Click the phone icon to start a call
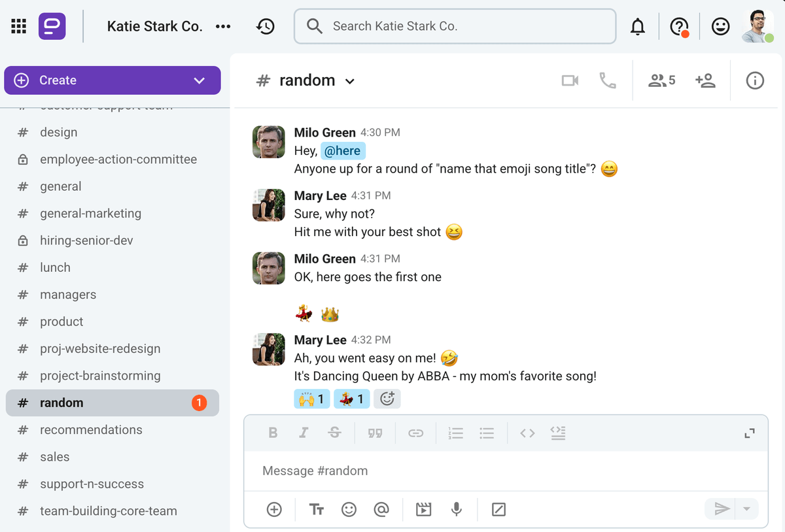 [x=608, y=80]
